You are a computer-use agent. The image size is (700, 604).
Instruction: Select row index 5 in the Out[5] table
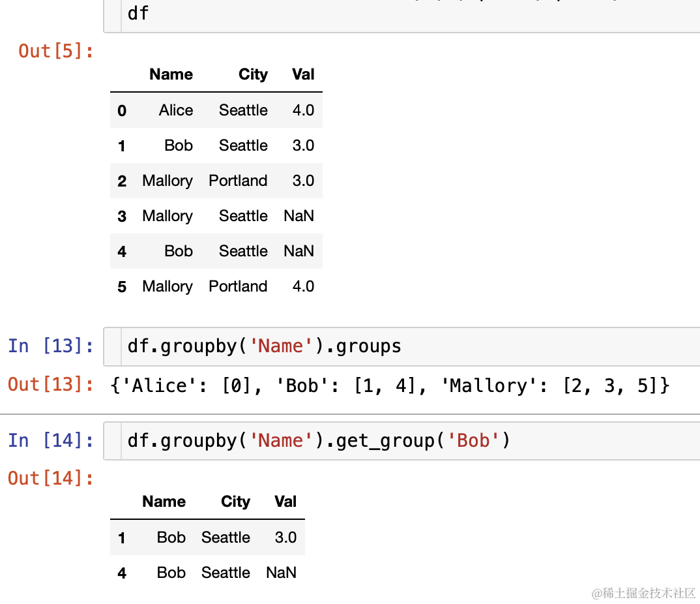(122, 287)
